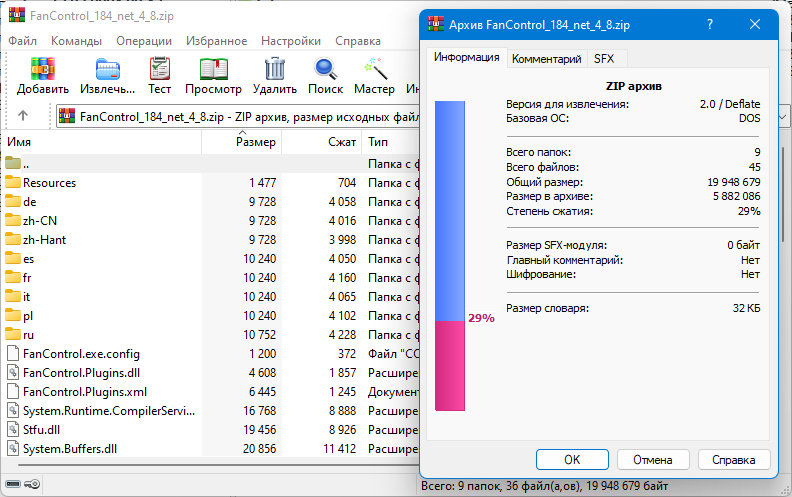Click the 29% compression ratio label on bar
The height and width of the screenshot is (497, 792).
(x=481, y=318)
